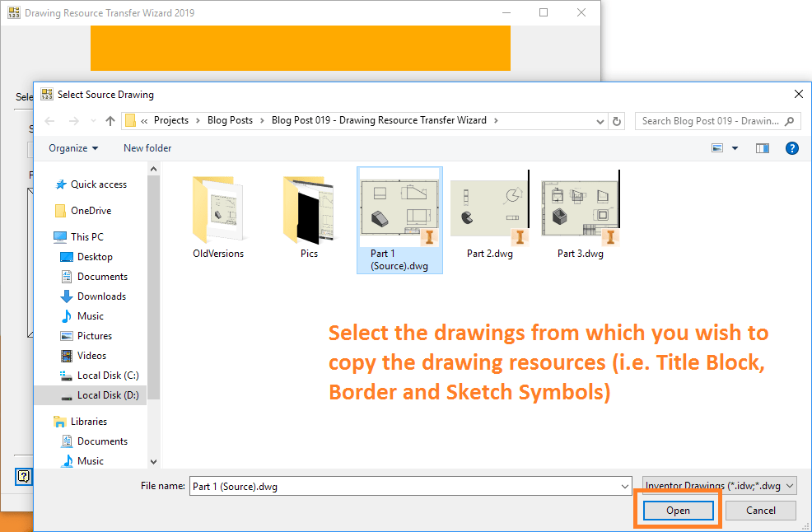Viewport: 812px width, 532px height.
Task: Open the blue help icon
Action: [791, 149]
